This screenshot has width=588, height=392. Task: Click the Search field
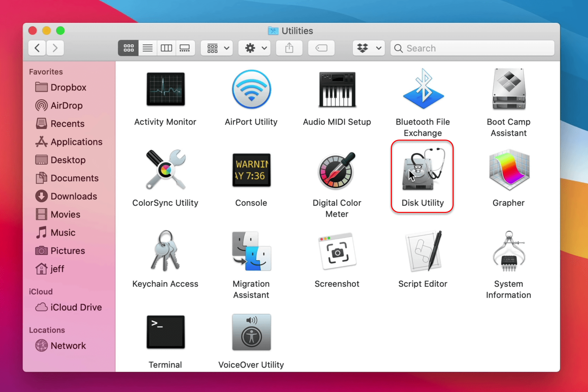[472, 48]
